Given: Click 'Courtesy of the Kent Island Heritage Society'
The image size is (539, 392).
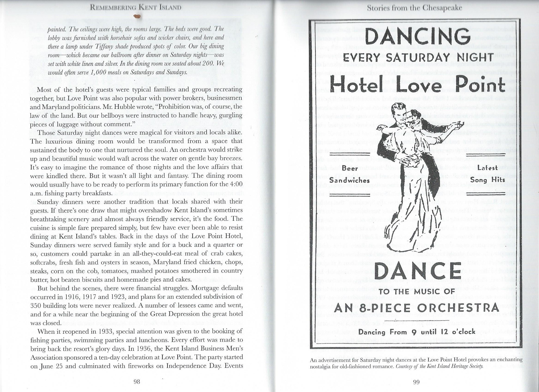Looking at the screenshot, I should [440, 366].
